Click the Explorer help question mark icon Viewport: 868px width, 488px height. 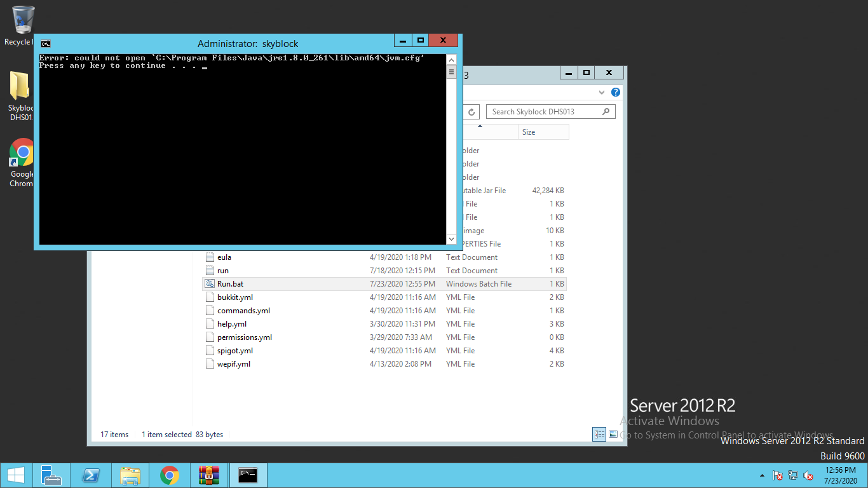pos(615,92)
